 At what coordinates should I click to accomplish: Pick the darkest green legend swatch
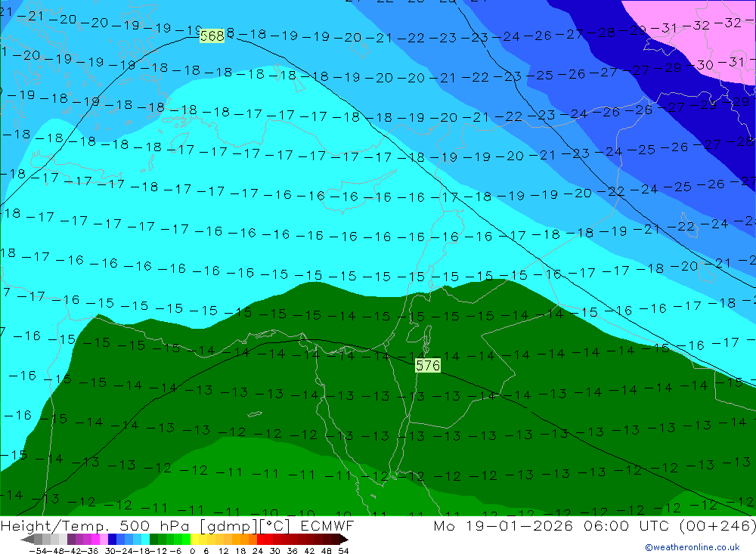pyautogui.click(x=153, y=539)
